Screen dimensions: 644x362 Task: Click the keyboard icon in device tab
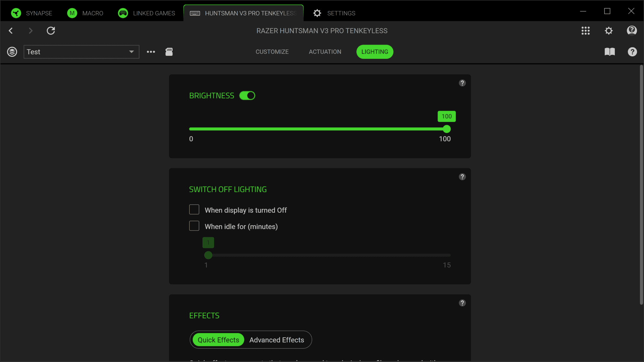coord(195,13)
